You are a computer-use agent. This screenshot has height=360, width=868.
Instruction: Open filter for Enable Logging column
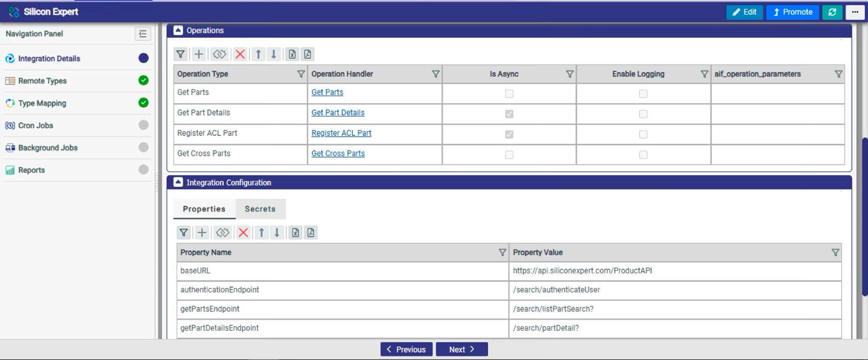coord(705,74)
